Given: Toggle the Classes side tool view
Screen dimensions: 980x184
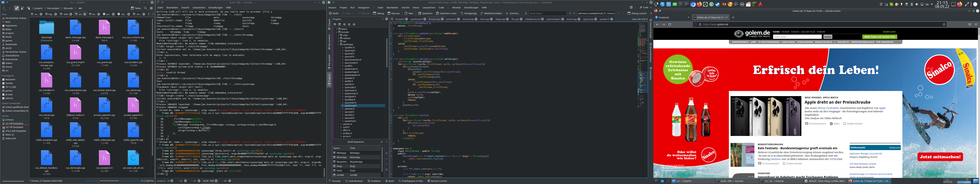Looking at the screenshot, I should pos(329,23).
